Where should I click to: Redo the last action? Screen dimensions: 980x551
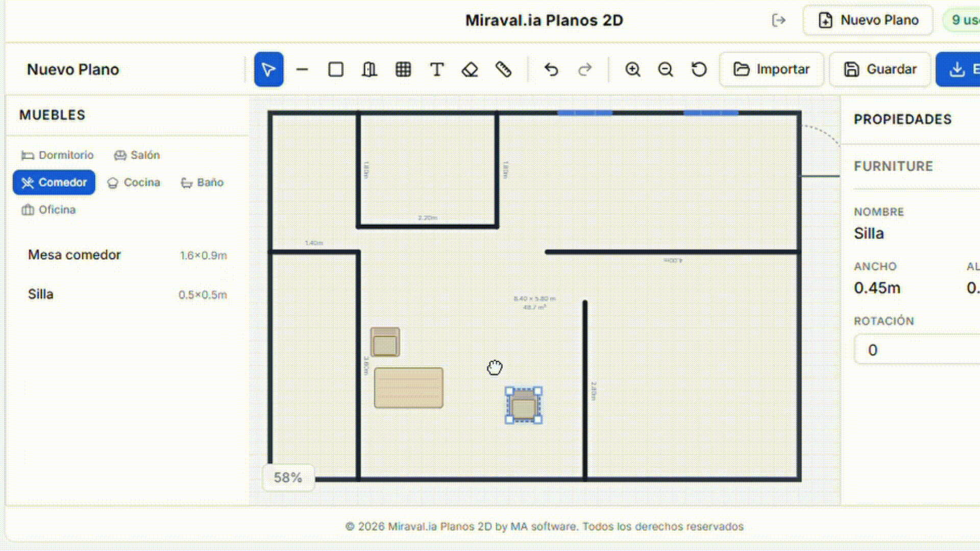(585, 69)
